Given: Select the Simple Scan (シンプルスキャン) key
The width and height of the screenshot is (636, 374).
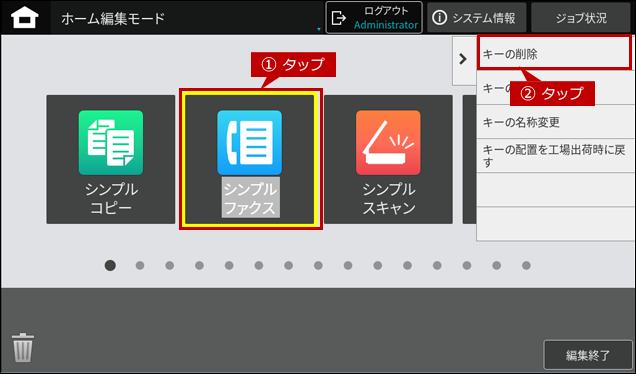Looking at the screenshot, I should pos(389,159).
